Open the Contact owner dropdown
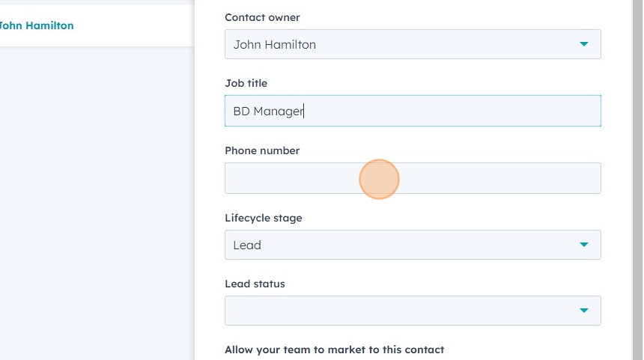The image size is (644, 360). coord(412,44)
